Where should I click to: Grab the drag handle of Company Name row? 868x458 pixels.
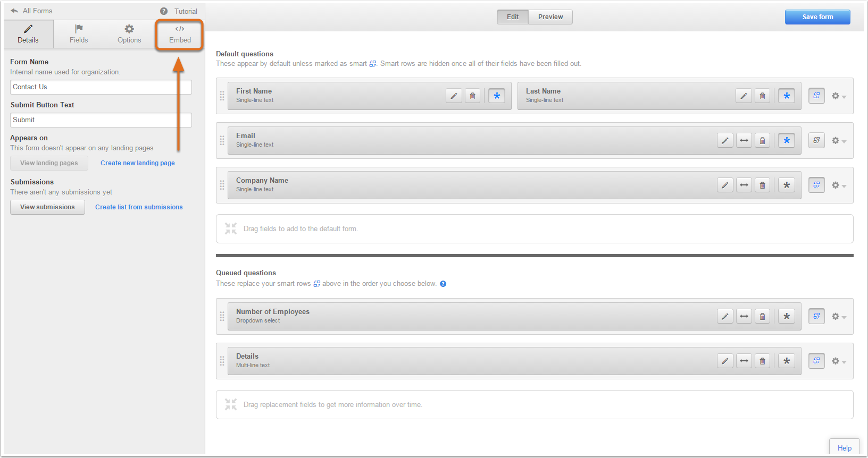tap(222, 185)
